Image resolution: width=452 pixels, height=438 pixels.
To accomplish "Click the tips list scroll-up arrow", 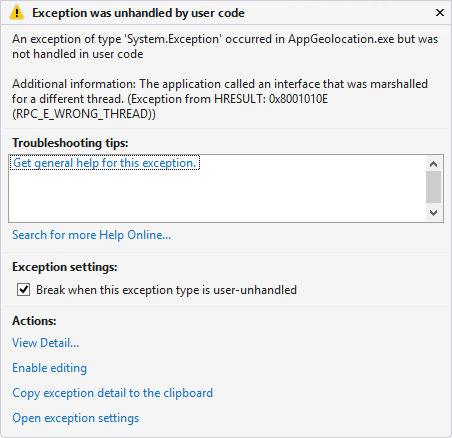I will [433, 164].
